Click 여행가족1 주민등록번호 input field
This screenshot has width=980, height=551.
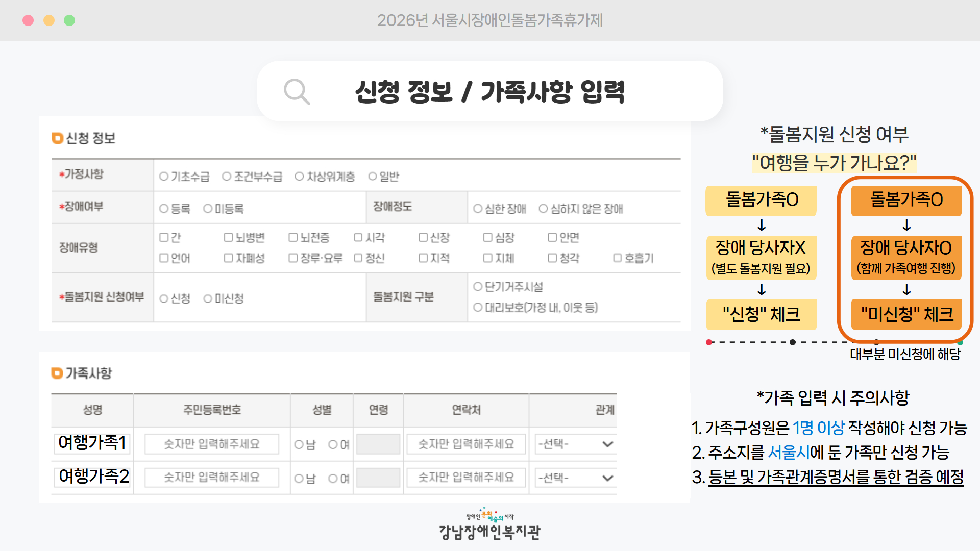tap(212, 444)
